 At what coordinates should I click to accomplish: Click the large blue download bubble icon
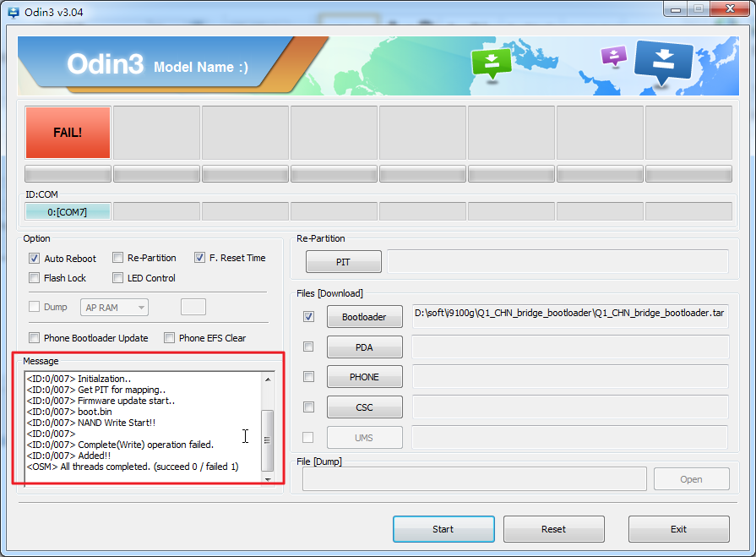pos(664,63)
